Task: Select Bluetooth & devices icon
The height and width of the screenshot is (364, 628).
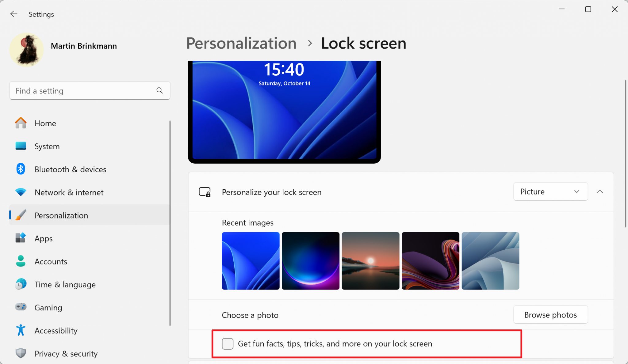Action: (20, 169)
